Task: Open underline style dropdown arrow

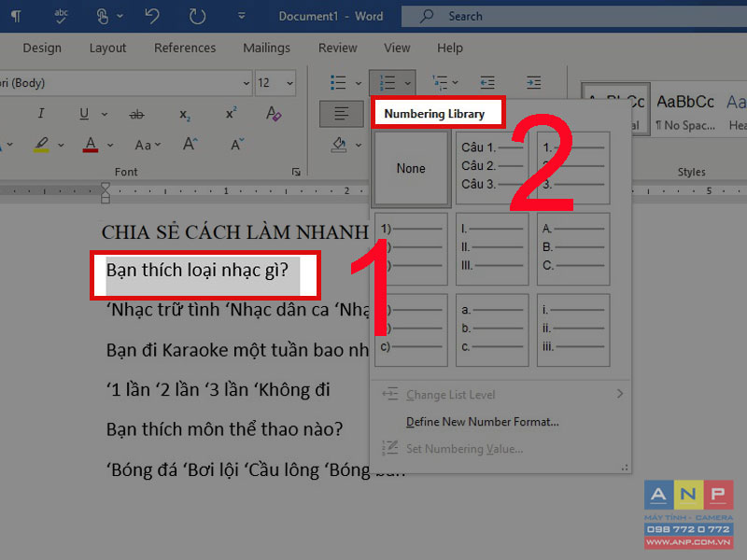Action: pyautogui.click(x=105, y=114)
